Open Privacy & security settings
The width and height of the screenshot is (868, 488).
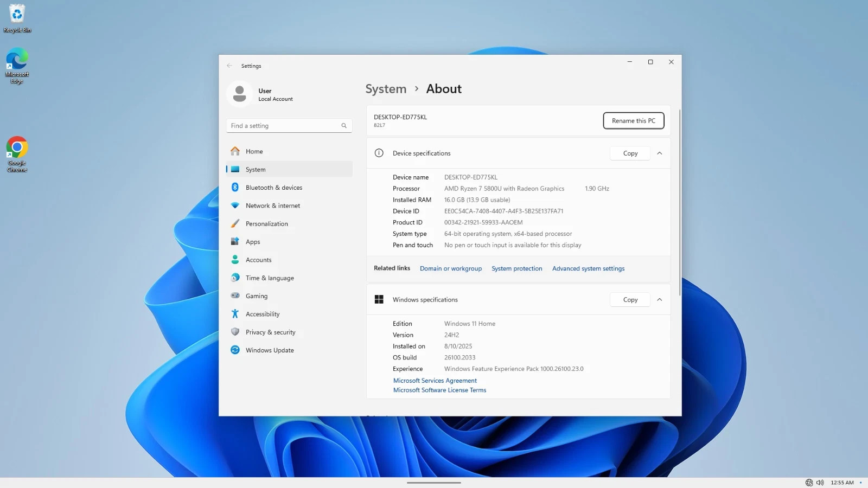[289, 332]
